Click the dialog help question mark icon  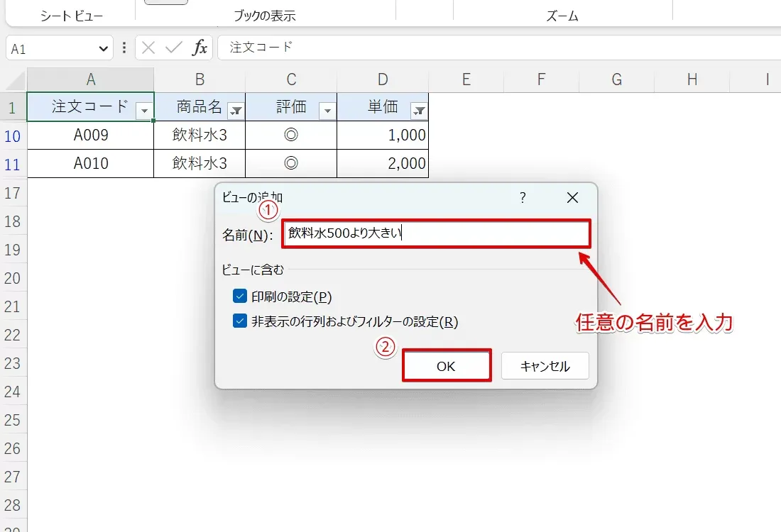coord(523,198)
